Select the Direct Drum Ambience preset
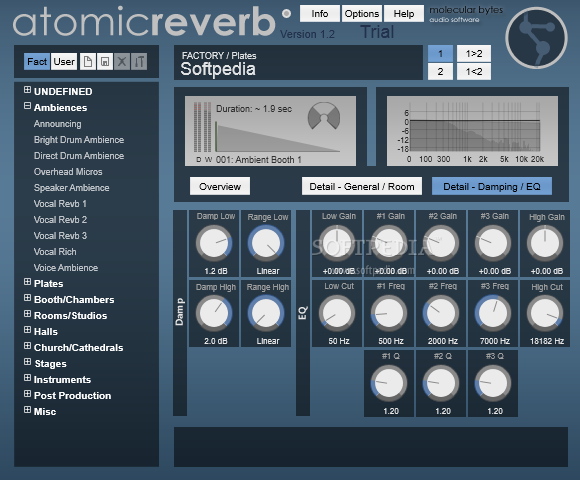 tap(79, 156)
